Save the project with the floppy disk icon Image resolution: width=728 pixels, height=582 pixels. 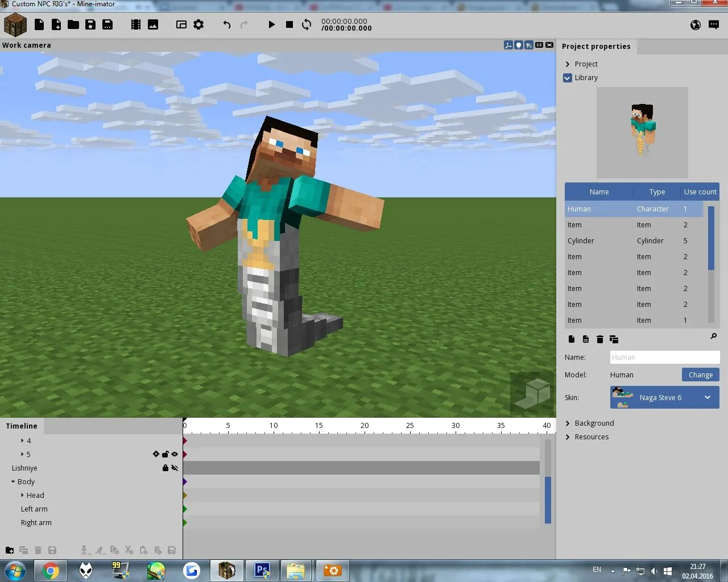coord(90,24)
